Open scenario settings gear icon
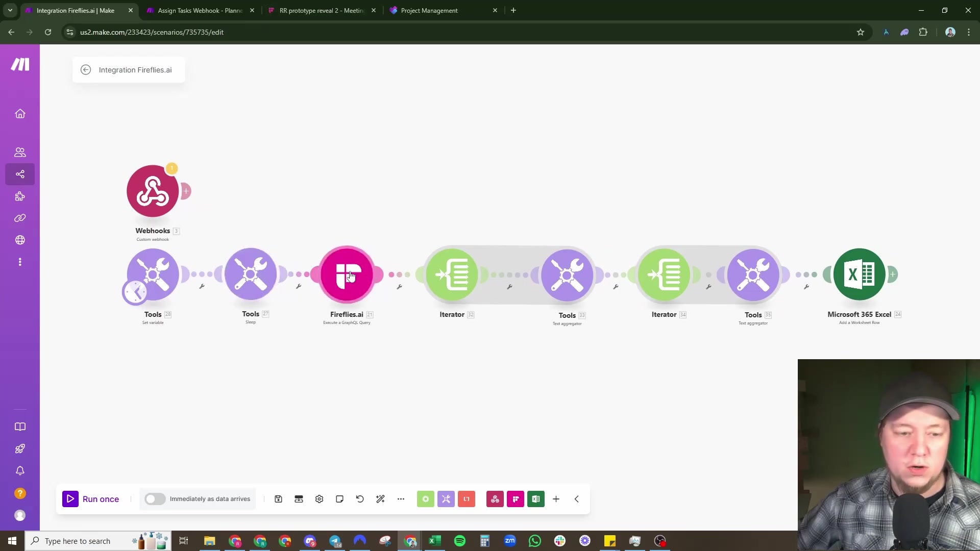The image size is (980, 551). coord(319,499)
